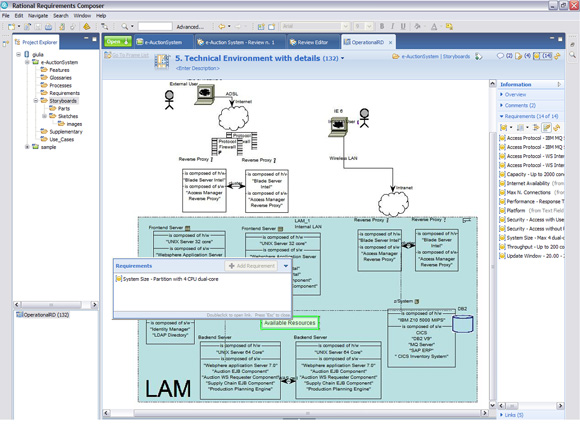
Task: Toggle Bold text formatting
Action: [x=382, y=26]
